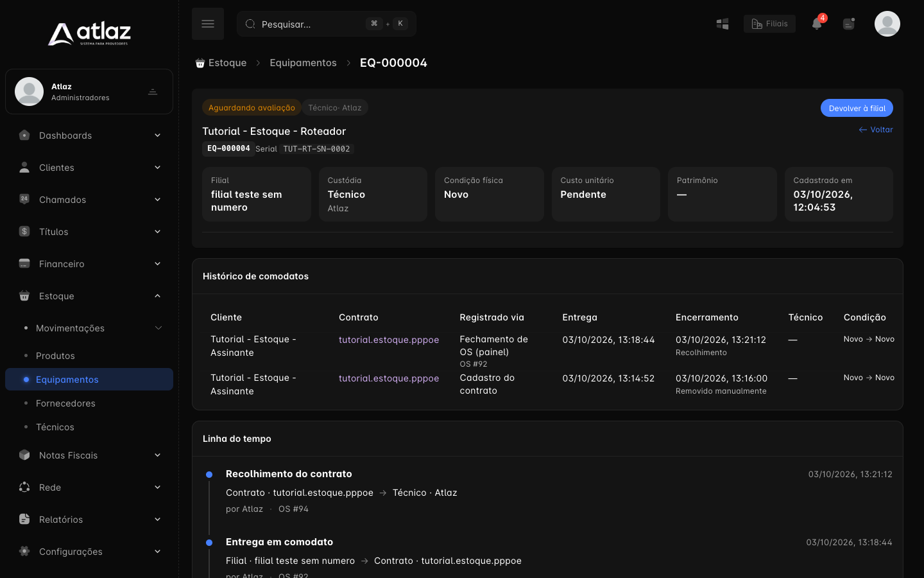Click the Aguardando avaliação status badge
Viewport: 924px width, 578px height.
click(252, 108)
